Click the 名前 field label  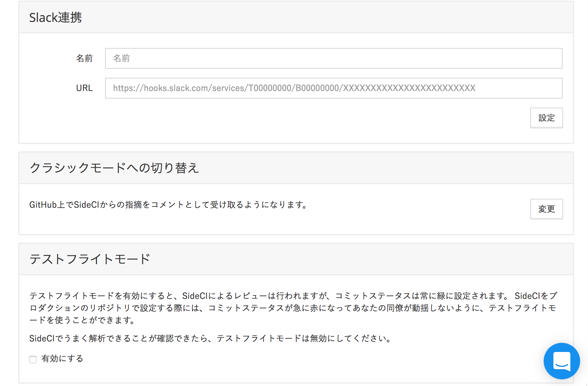(84, 58)
